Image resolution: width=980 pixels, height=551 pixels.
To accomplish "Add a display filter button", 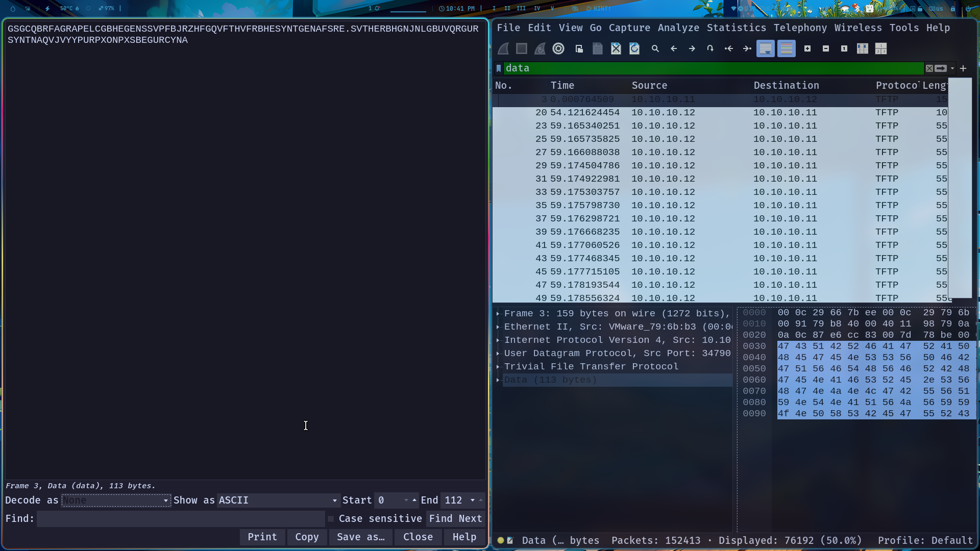I will click(x=963, y=68).
